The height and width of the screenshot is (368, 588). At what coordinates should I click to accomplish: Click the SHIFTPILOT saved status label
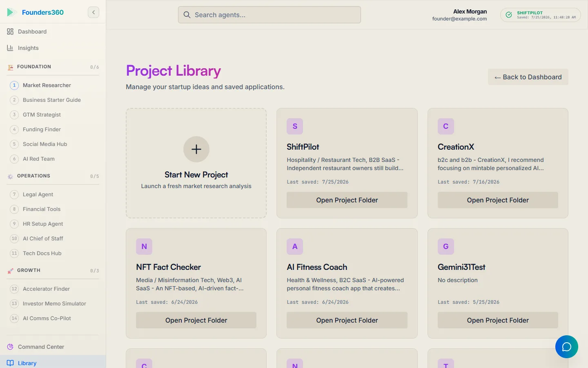[x=530, y=13]
